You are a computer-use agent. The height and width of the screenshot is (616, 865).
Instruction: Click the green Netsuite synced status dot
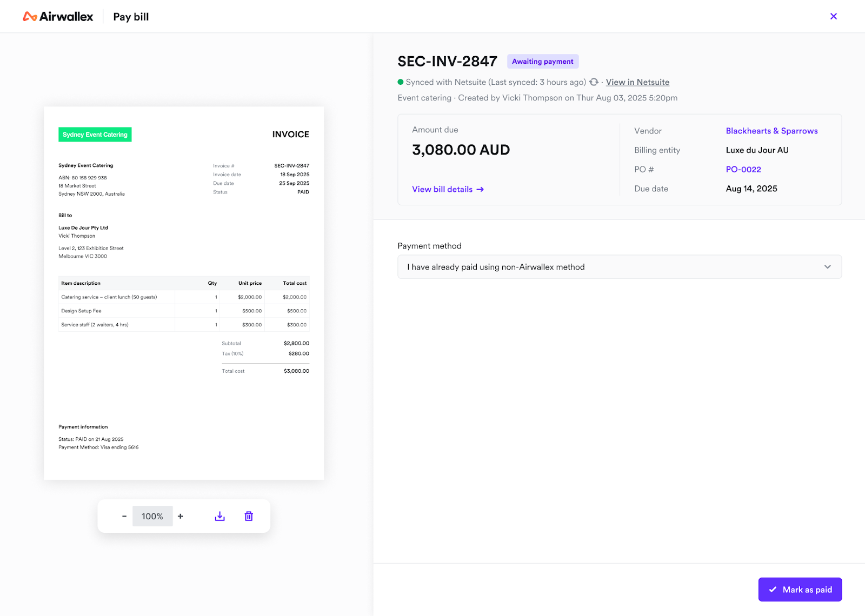pos(401,82)
